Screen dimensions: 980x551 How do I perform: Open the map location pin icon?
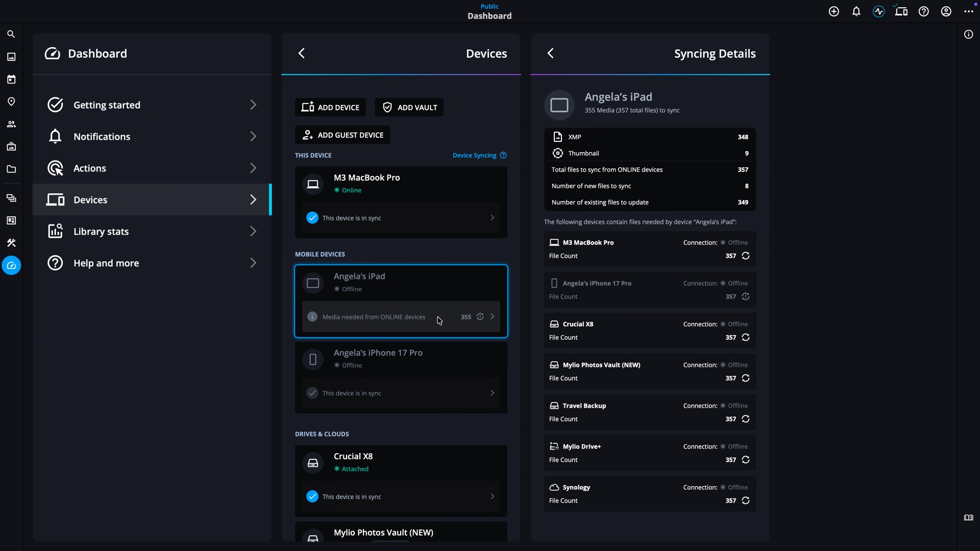click(x=11, y=102)
